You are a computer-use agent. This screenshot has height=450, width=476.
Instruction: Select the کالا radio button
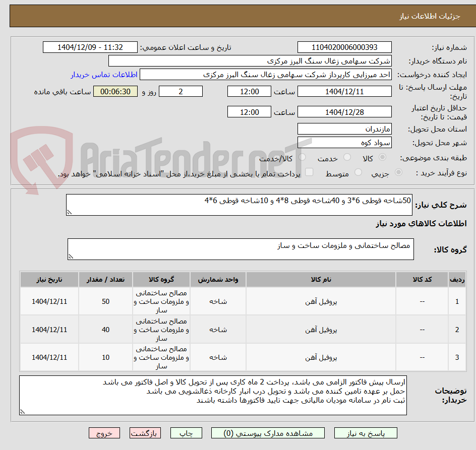(383, 157)
